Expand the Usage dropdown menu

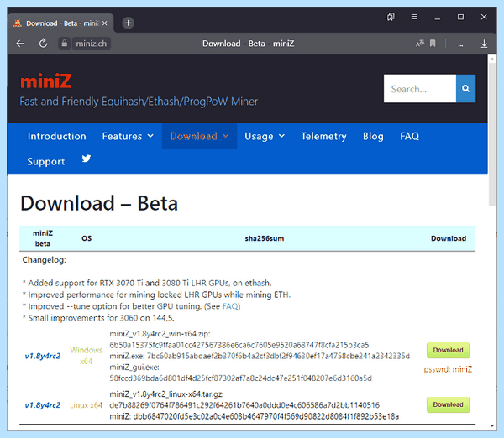pyautogui.click(x=265, y=136)
